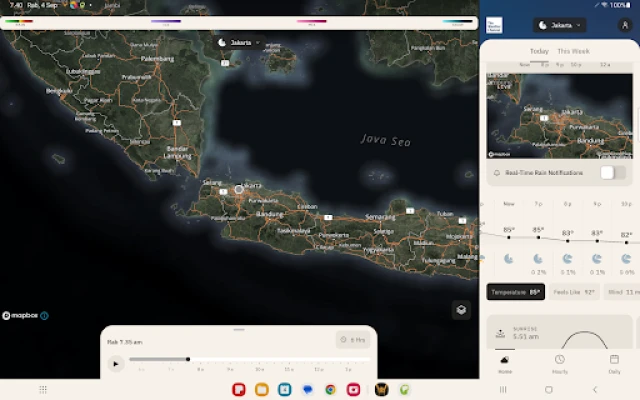Open the 6 Hrs time range selector
640x400 pixels.
tap(353, 340)
